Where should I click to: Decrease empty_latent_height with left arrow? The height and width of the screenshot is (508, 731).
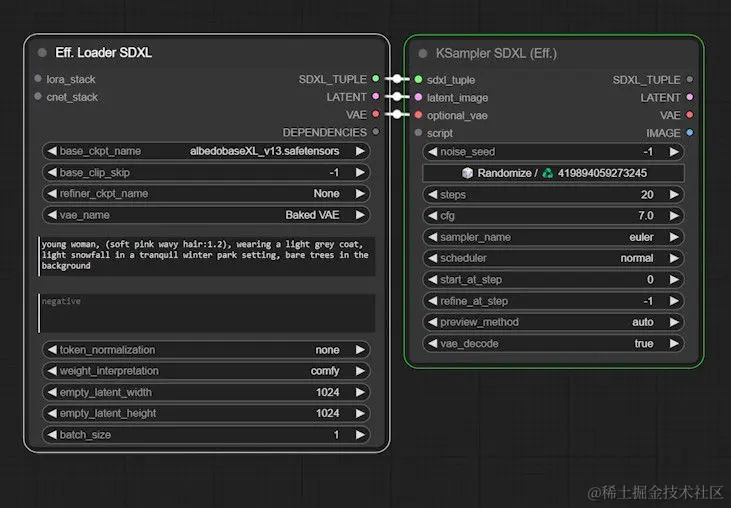[52, 413]
